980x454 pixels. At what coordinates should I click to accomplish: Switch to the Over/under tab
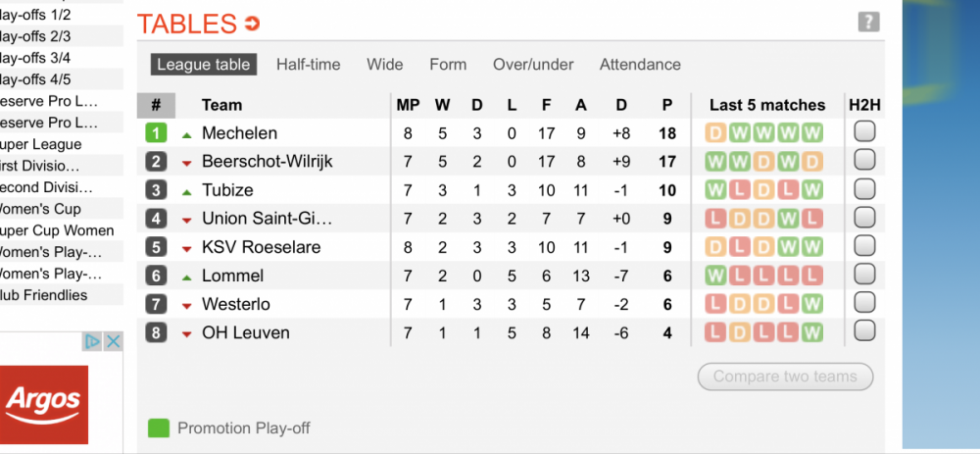(x=533, y=65)
